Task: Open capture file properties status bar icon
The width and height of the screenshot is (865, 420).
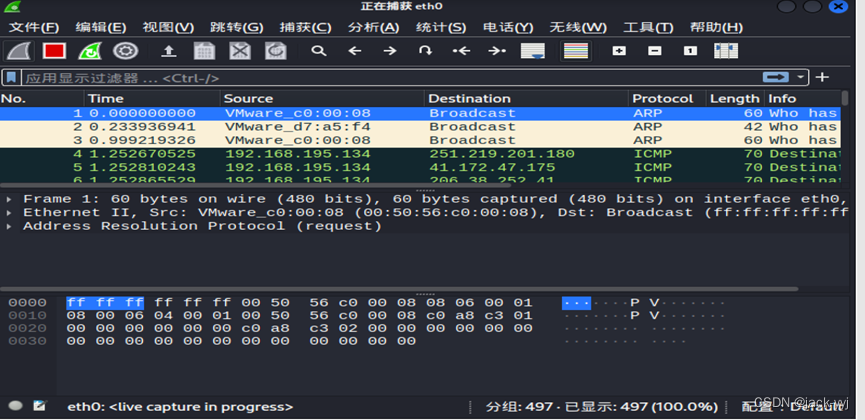Action: (x=40, y=406)
